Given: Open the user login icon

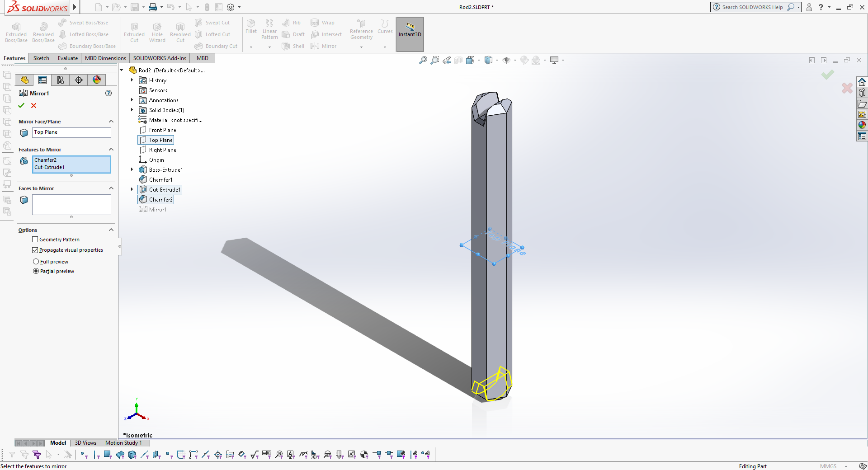Looking at the screenshot, I should (809, 7).
